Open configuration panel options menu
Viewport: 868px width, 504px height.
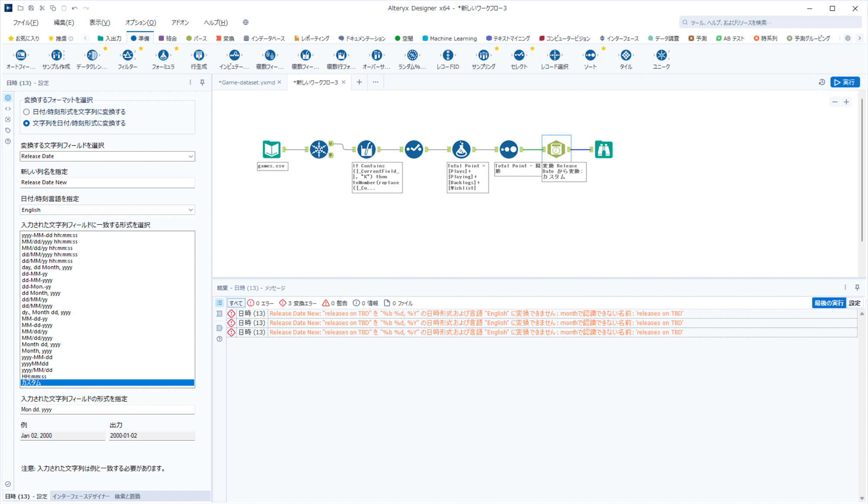click(x=190, y=82)
